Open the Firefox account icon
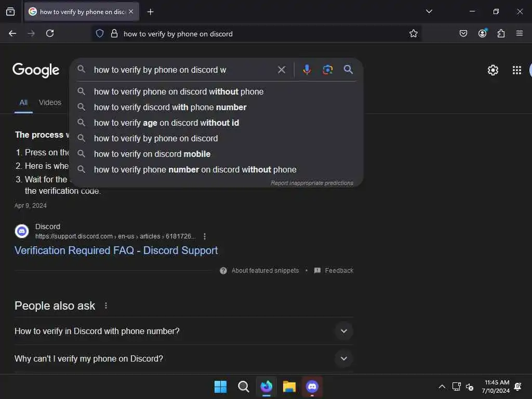This screenshot has width=532, height=399. 483,33
